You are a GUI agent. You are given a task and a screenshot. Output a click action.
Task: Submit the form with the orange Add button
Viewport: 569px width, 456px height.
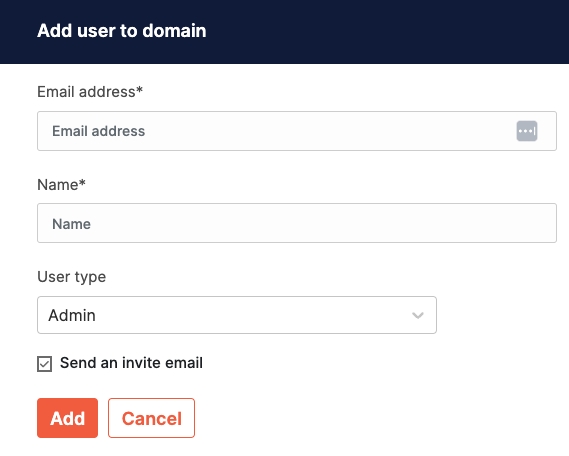(x=67, y=418)
